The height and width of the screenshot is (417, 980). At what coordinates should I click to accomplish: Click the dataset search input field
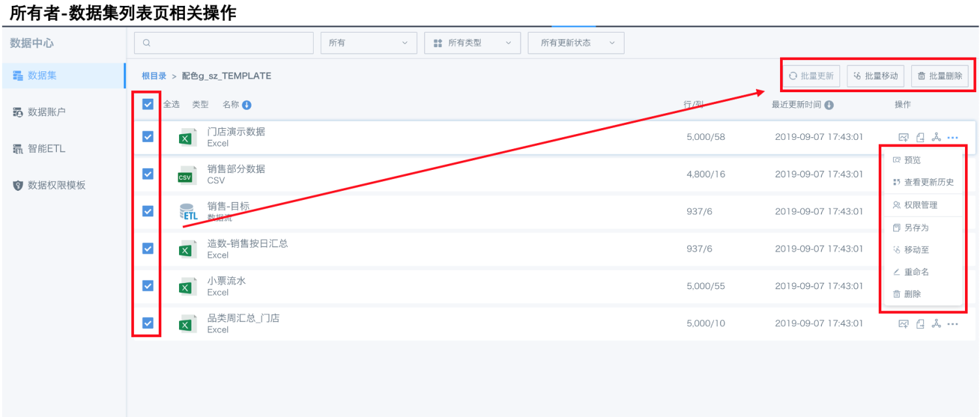coord(223,43)
